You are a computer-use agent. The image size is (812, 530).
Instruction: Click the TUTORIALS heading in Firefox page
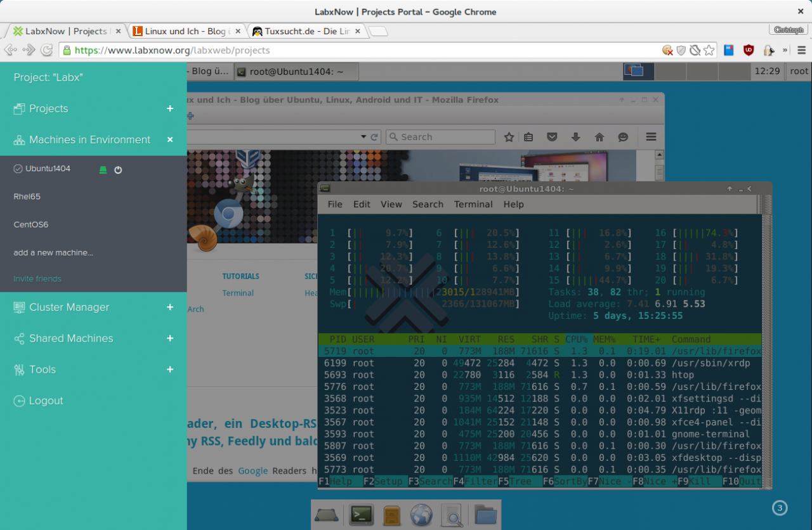[x=240, y=276]
